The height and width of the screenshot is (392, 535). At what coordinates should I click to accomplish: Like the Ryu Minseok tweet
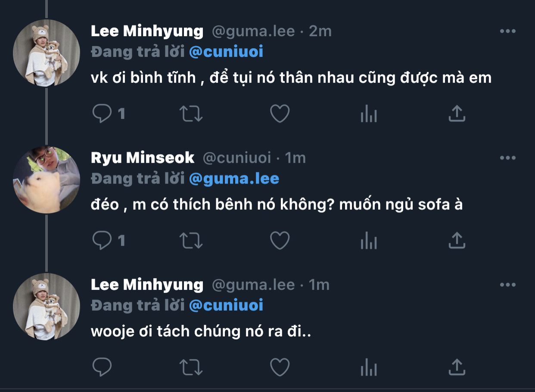point(280,240)
